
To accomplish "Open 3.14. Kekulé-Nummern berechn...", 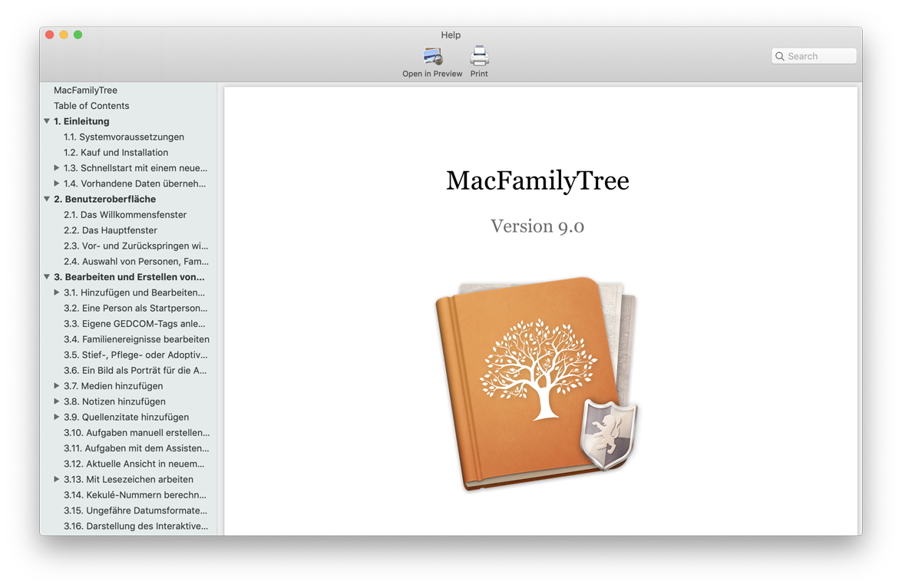I will pyautogui.click(x=134, y=494).
